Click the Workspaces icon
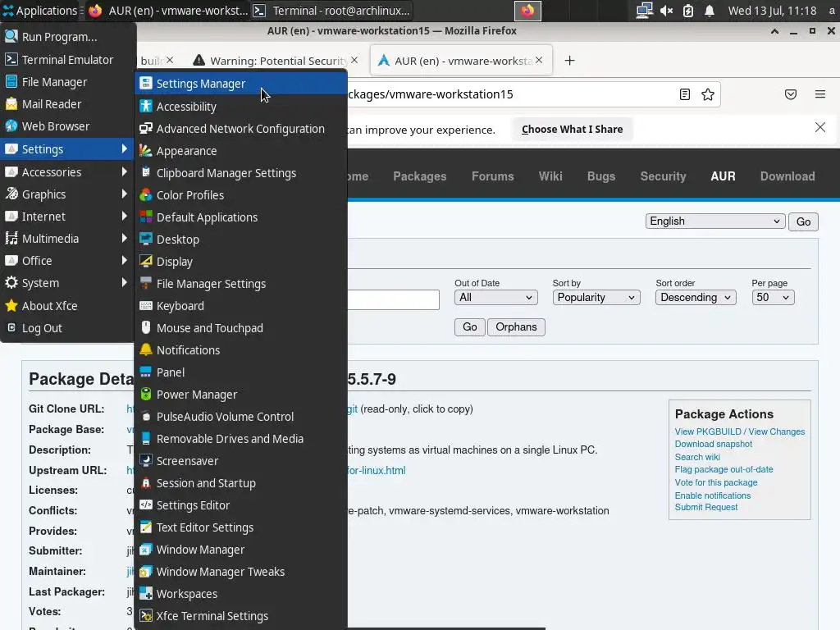This screenshot has height=630, width=840. tap(146, 594)
